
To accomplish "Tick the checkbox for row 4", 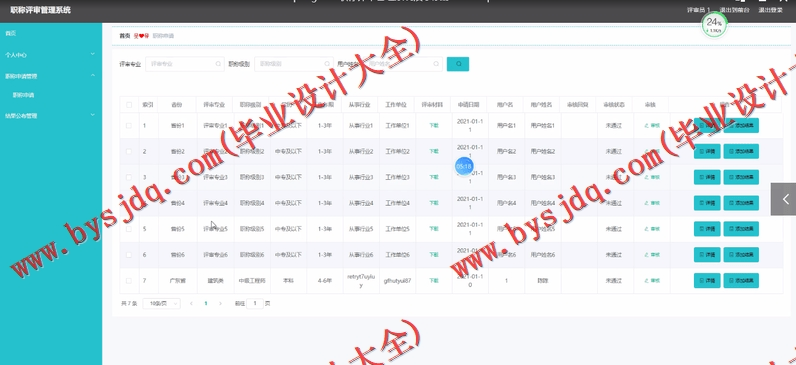I will tap(129, 203).
